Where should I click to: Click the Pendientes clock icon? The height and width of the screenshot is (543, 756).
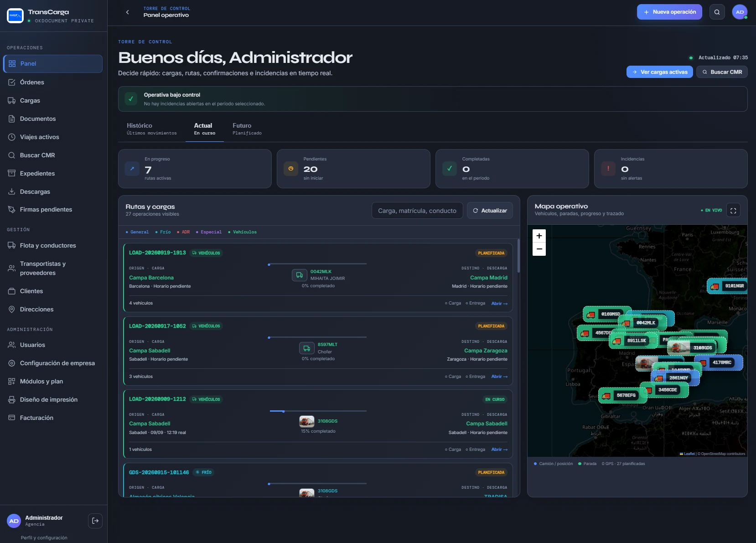tap(291, 169)
